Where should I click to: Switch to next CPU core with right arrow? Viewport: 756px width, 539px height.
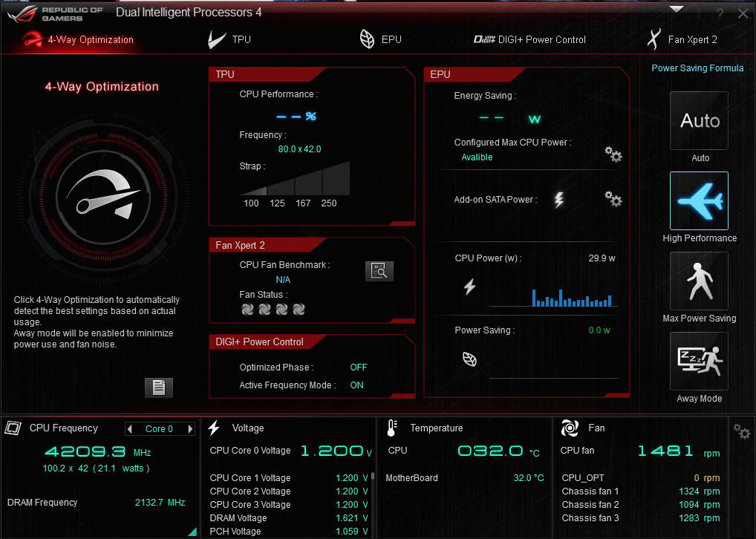[x=190, y=428]
